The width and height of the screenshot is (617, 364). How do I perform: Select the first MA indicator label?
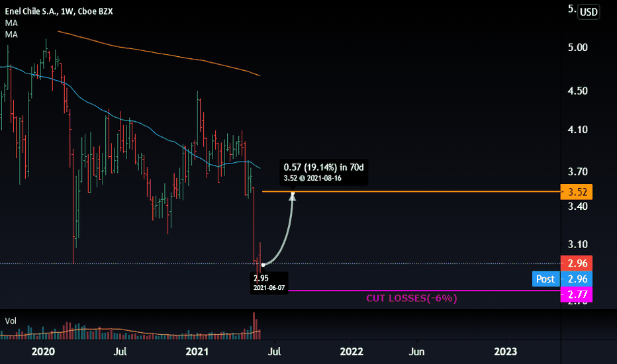coord(11,23)
